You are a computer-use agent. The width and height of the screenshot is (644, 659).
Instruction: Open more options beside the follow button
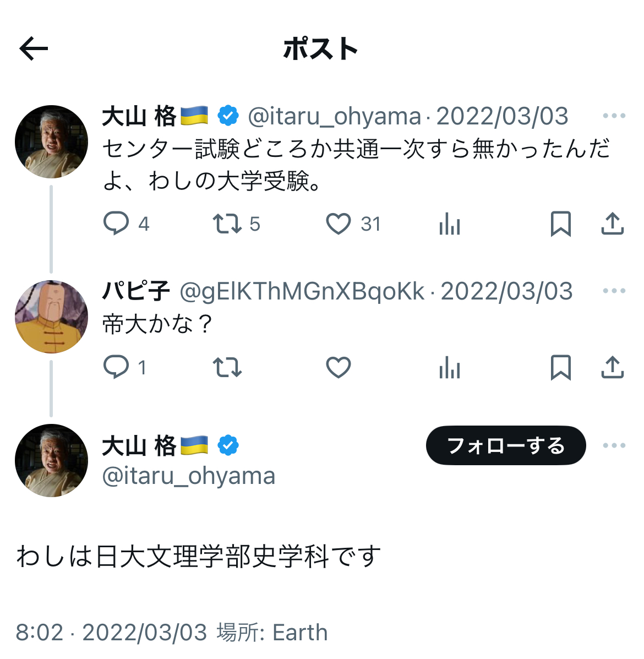[x=614, y=445]
